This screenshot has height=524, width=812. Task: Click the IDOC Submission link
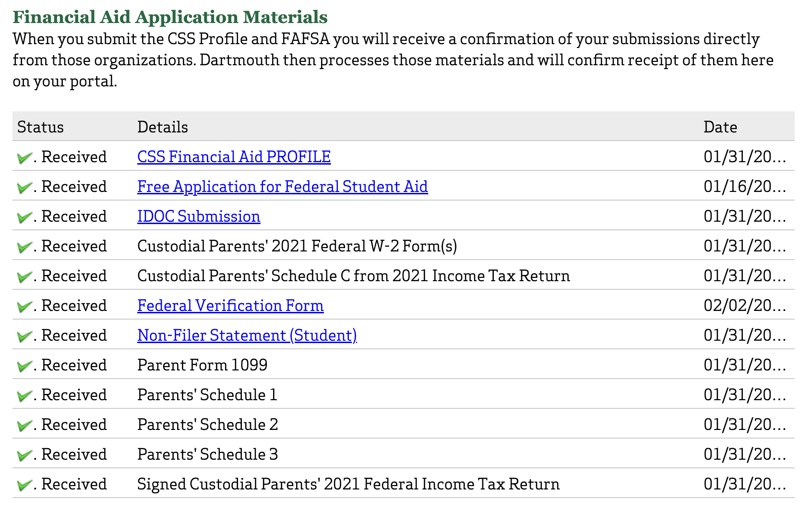coord(199,216)
